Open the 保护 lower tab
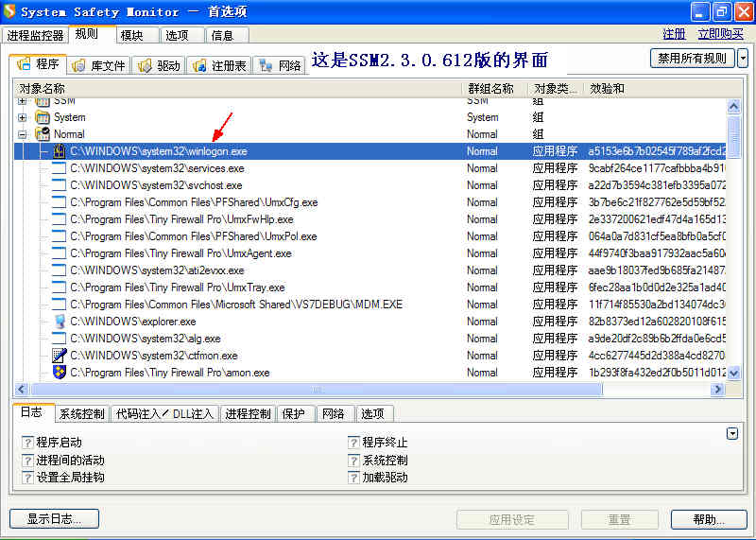 [x=294, y=413]
